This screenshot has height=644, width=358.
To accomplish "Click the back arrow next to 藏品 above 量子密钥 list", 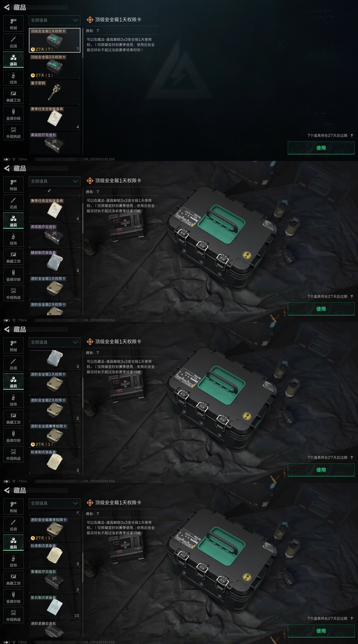I will [7, 8].
